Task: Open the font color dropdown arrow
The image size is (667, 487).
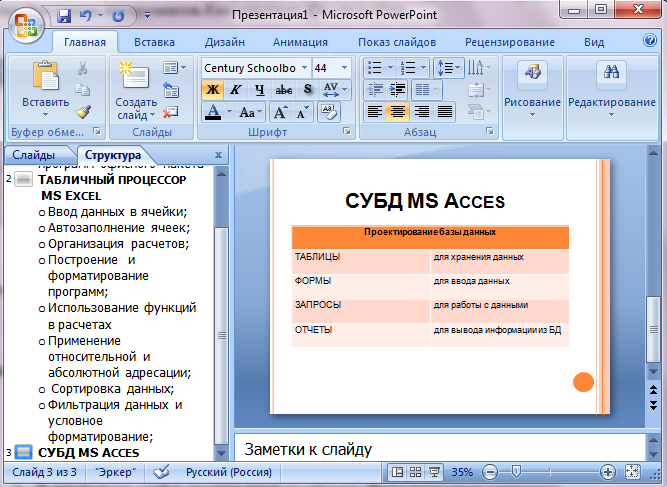Action: (x=229, y=112)
